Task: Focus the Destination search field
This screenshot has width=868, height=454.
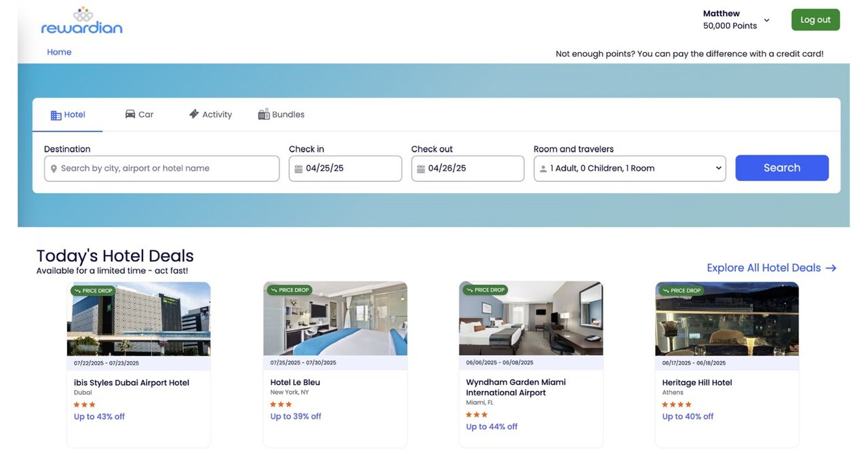Action: [166, 169]
